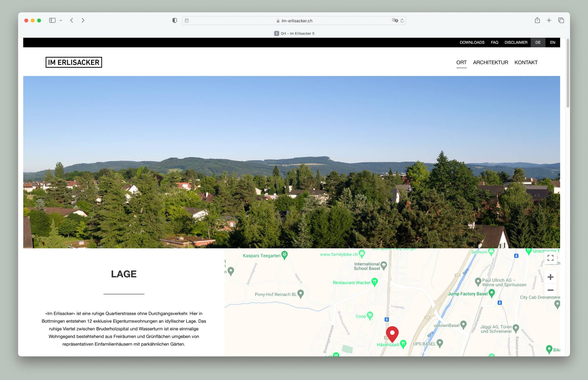Click the City Cab Dreiländereck marker
Screen dimensions: 588x380
557,304
